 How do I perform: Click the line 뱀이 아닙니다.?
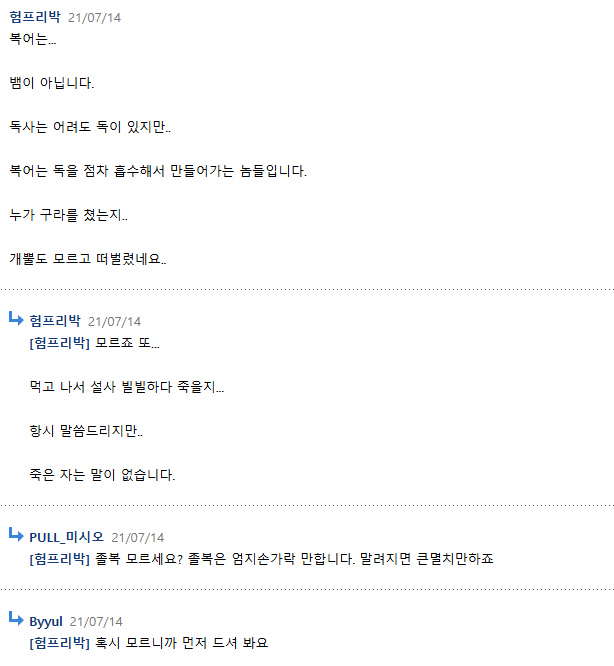52,83
